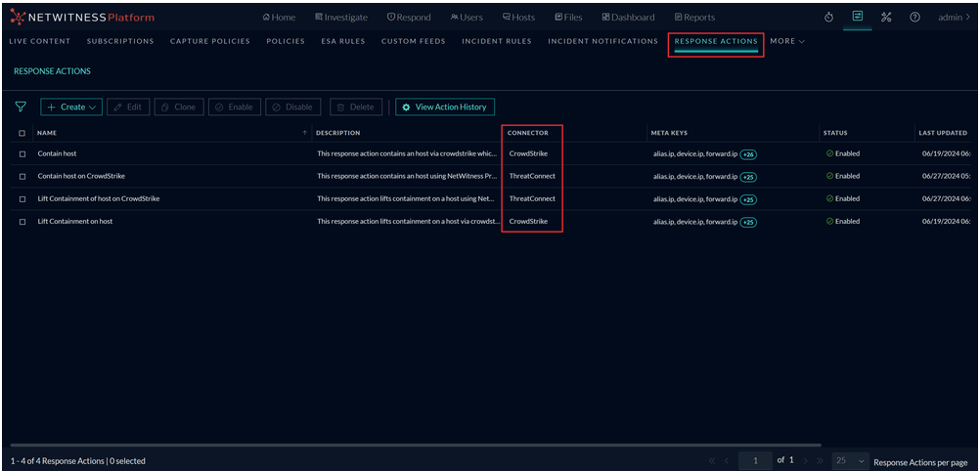Open the Respond menu
This screenshot has width=980, height=471.
pyautogui.click(x=410, y=18)
